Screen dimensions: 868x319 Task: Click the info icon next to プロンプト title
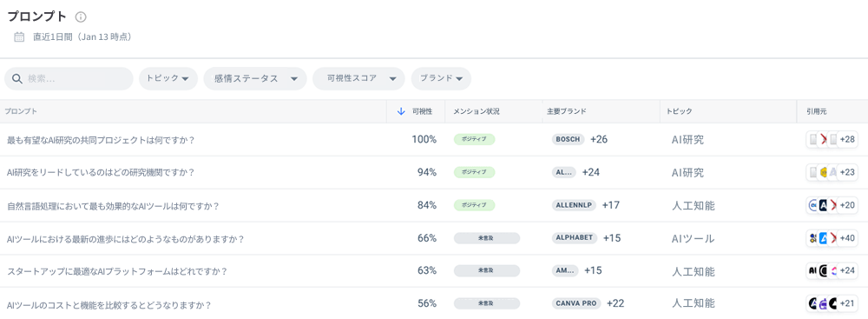pyautogui.click(x=81, y=17)
